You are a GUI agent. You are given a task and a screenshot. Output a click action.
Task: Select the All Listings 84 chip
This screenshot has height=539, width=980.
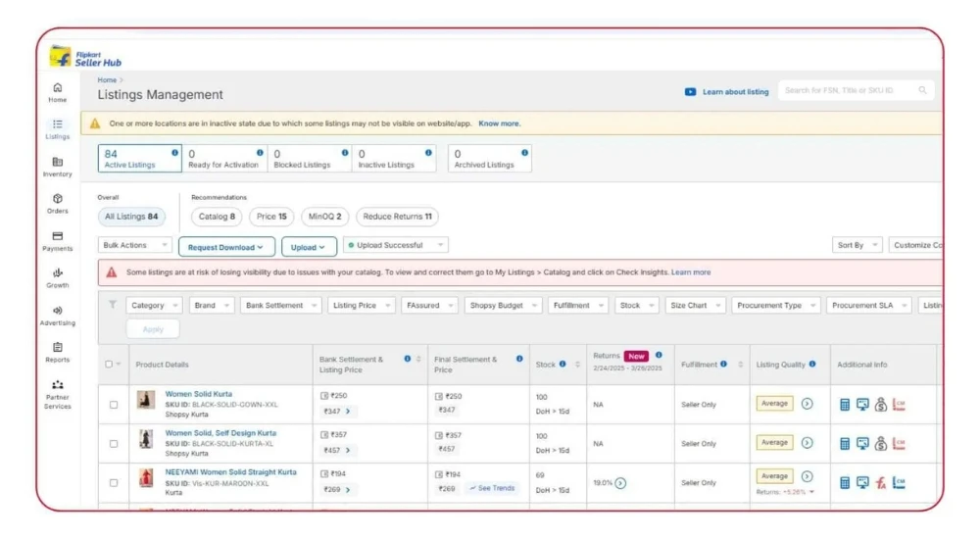click(131, 217)
